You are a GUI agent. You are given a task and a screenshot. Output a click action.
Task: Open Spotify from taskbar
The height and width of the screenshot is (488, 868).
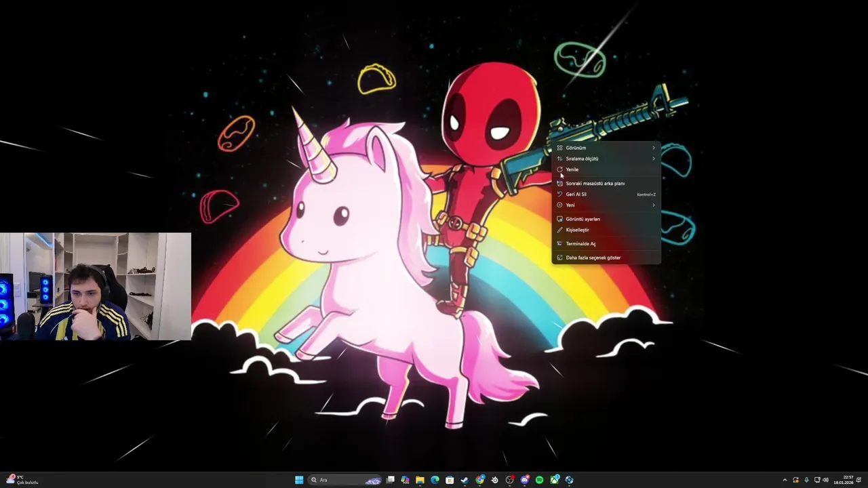540,480
